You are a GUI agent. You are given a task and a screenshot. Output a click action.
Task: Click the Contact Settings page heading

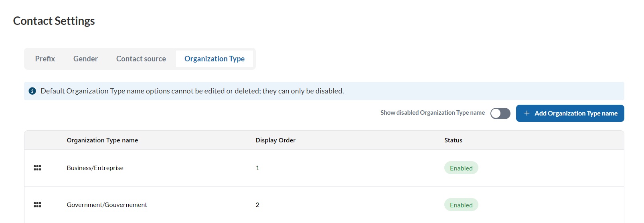pyautogui.click(x=54, y=21)
